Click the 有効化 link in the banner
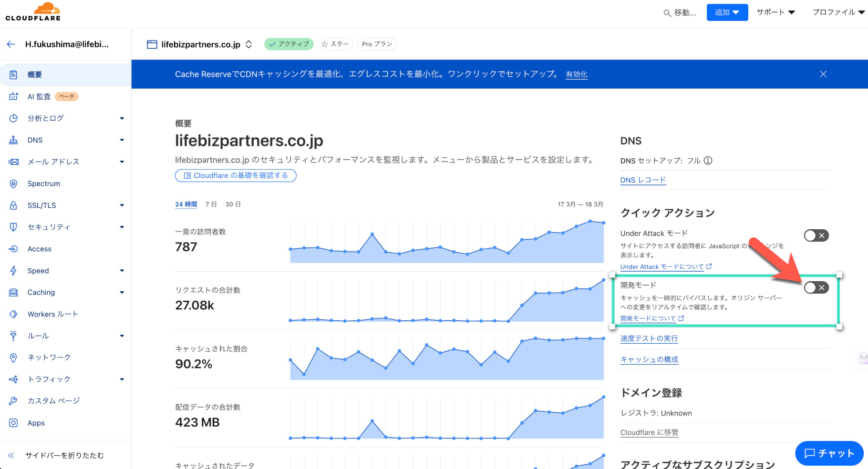This screenshot has width=868, height=469. [x=577, y=74]
